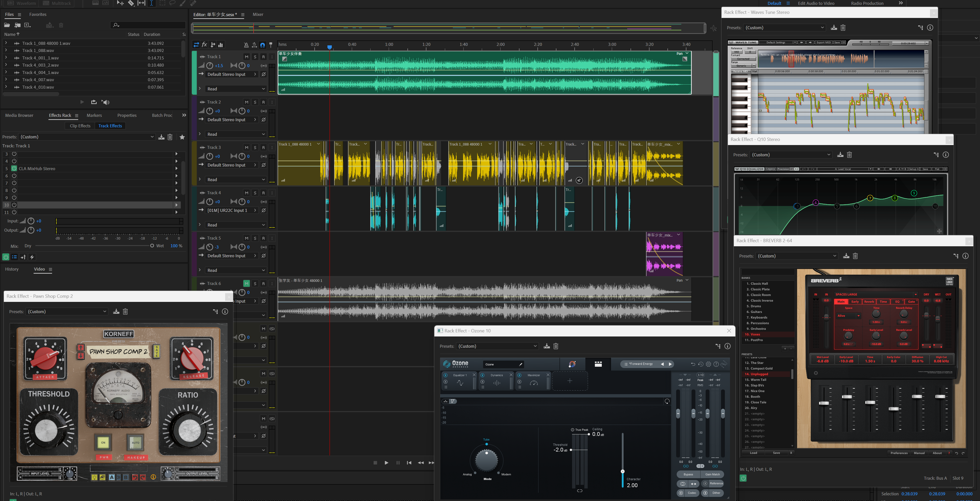Select the Time Selection tool
Image resolution: width=980 pixels, height=501 pixels.
point(152,3)
